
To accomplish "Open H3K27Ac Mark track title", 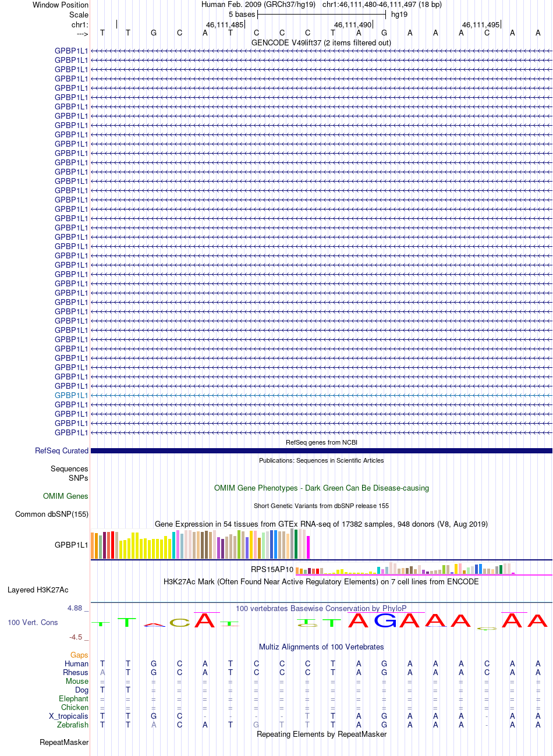I will click(x=321, y=581).
